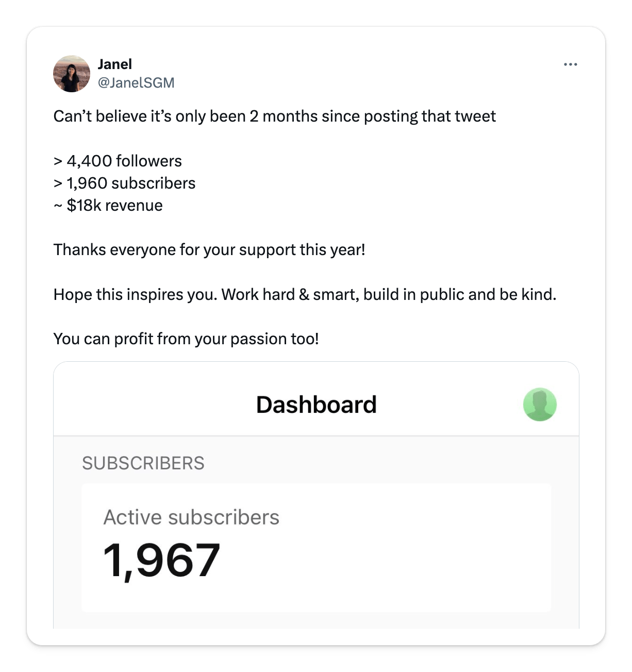632x672 pixels.
Task: Open the three-dot more options menu
Action: click(570, 64)
